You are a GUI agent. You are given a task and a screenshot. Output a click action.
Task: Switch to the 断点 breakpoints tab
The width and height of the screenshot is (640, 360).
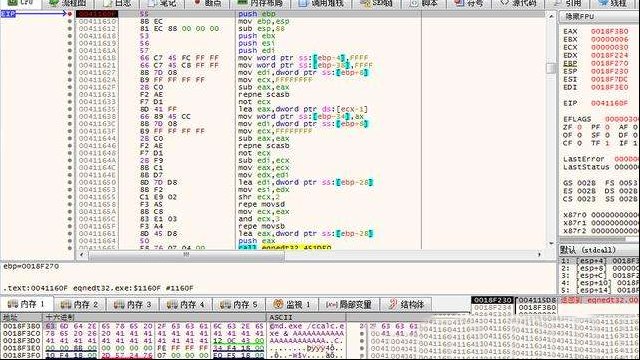(x=207, y=3)
